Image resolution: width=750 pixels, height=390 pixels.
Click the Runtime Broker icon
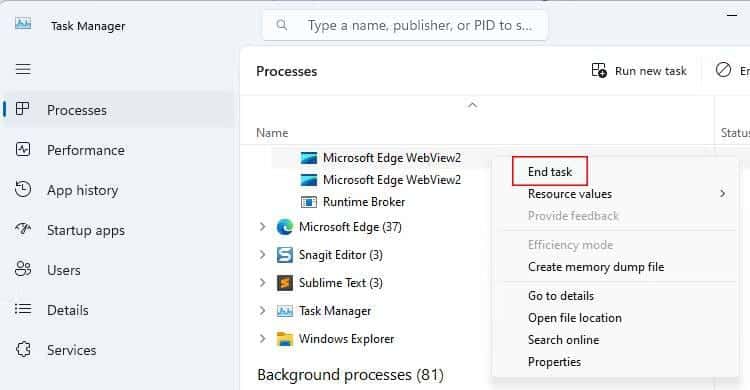tap(309, 202)
